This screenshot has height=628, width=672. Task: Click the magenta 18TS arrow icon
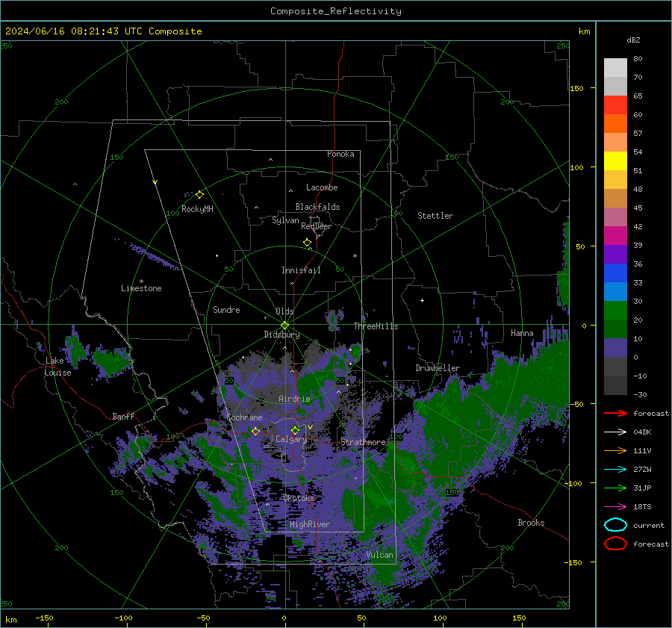click(615, 506)
